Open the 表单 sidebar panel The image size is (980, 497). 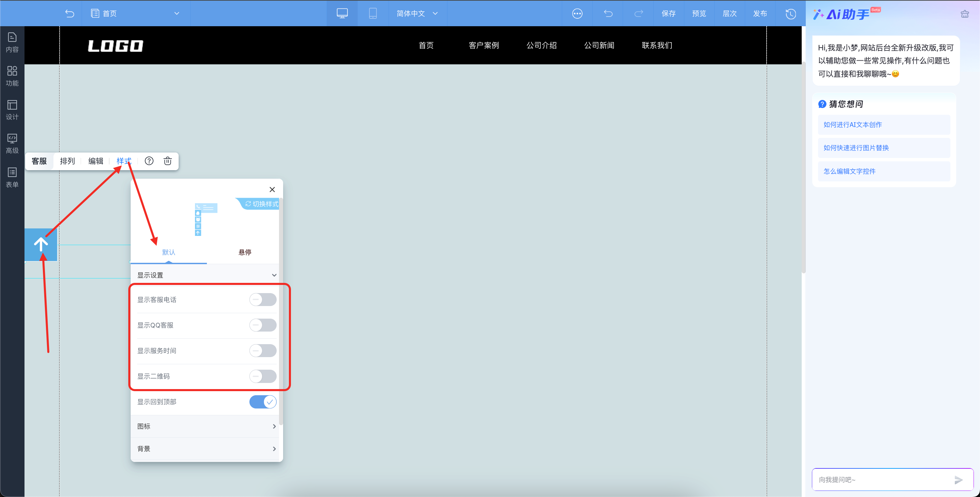[12, 177]
